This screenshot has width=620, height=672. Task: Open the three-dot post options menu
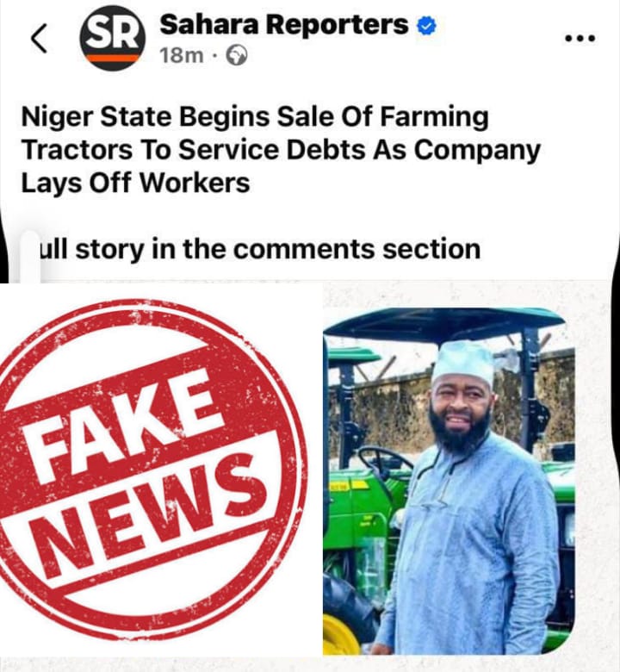pos(580,39)
